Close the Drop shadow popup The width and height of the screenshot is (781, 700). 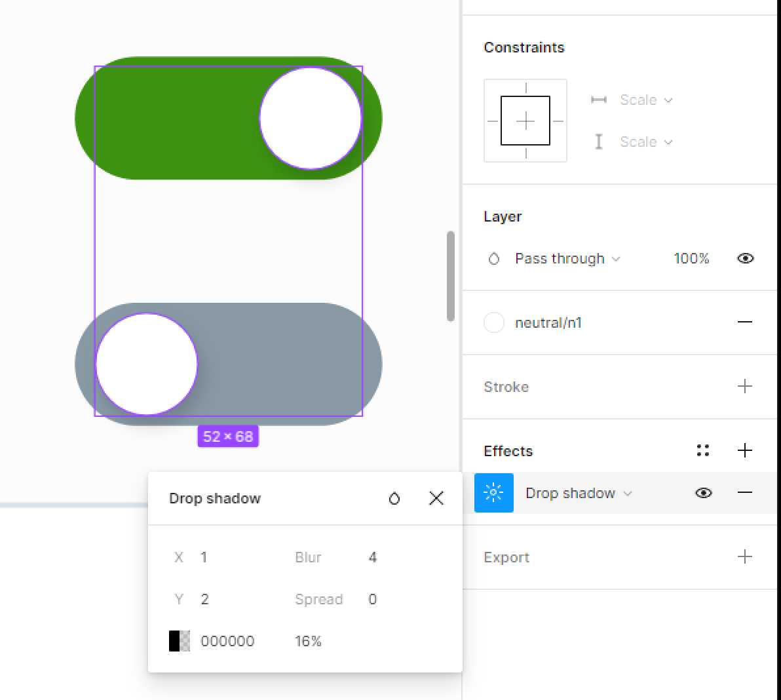[x=436, y=497]
